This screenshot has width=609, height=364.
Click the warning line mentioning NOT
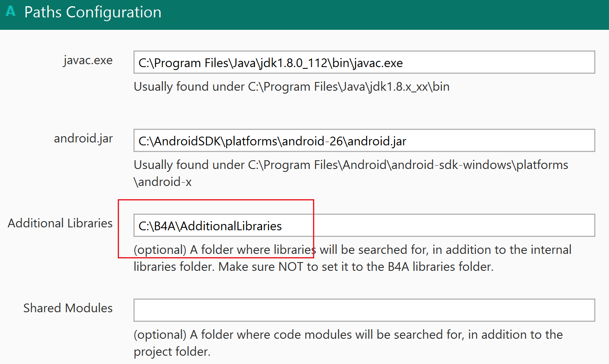313,267
